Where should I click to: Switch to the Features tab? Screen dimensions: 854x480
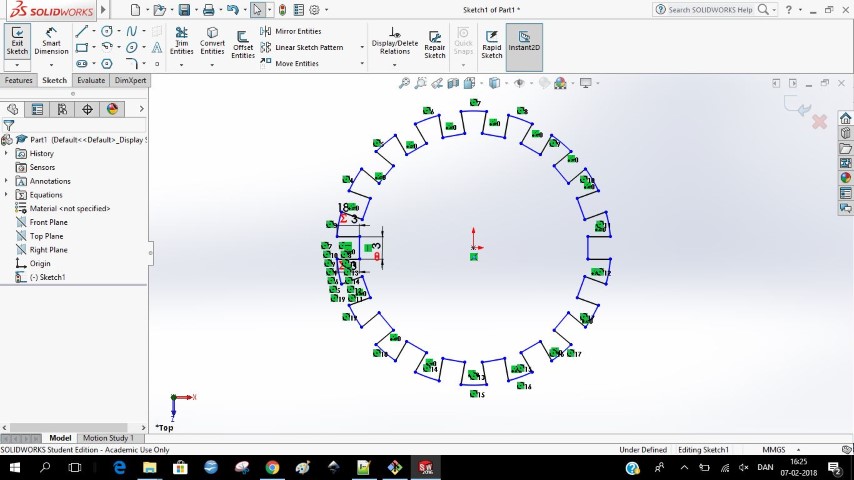coord(19,80)
